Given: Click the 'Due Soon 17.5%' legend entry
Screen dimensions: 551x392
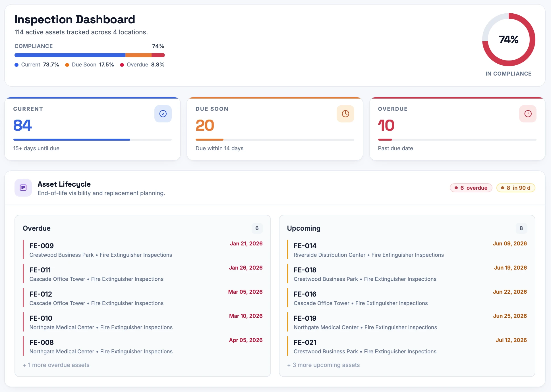Looking at the screenshot, I should coord(90,65).
